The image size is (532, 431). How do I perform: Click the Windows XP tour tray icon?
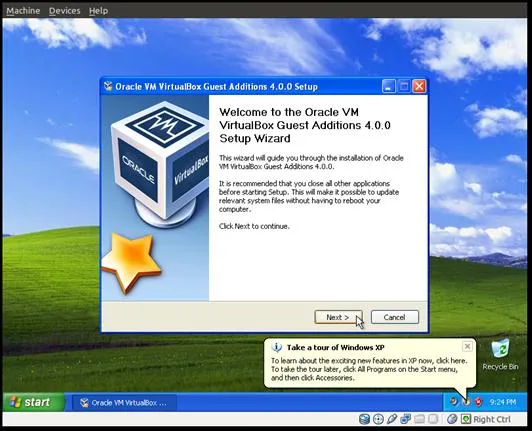pos(467,402)
